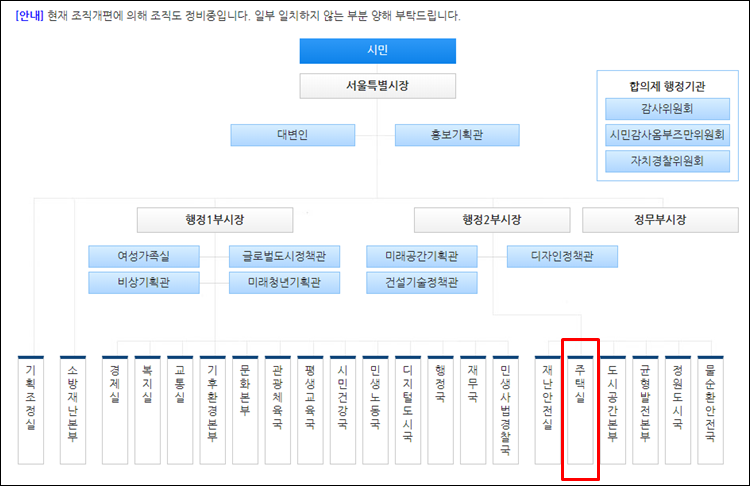Click the 도시공간본부 box
Viewport: 750px width, 486px height.
pos(612,410)
